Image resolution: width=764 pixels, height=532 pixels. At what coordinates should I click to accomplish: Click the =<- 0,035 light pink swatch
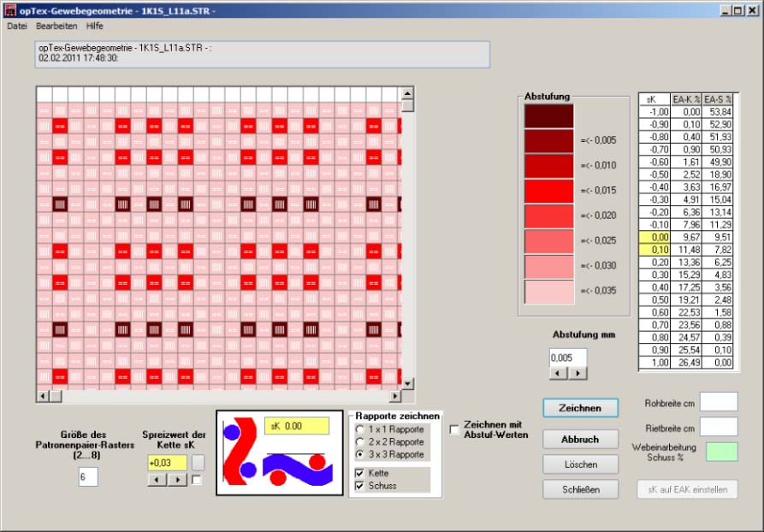[549, 292]
